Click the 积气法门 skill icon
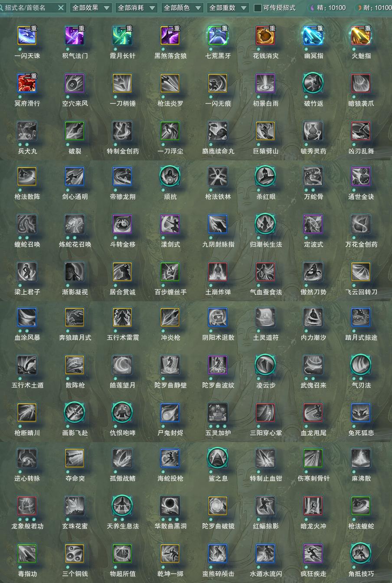Image resolution: width=392 pixels, height=583 pixels. (75, 36)
